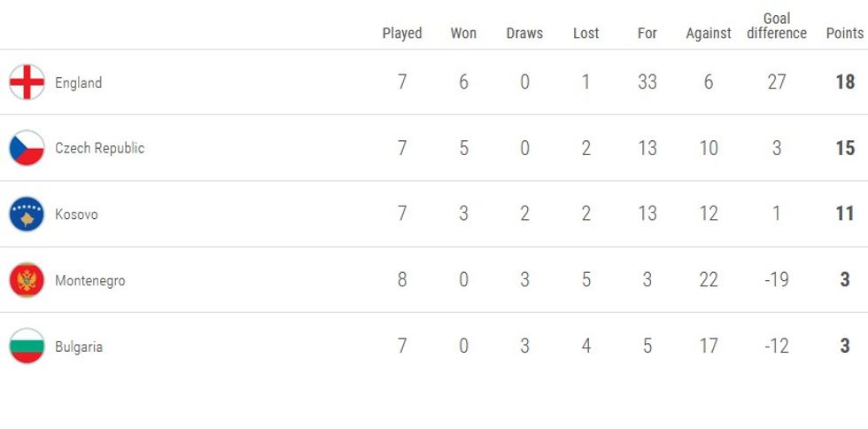Open the England team link

click(x=79, y=82)
